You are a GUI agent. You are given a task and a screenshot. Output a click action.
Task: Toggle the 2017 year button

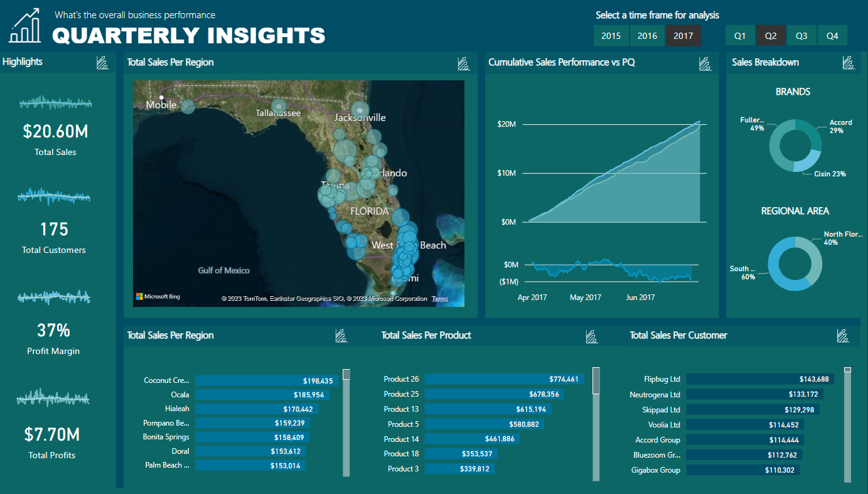tap(683, 36)
